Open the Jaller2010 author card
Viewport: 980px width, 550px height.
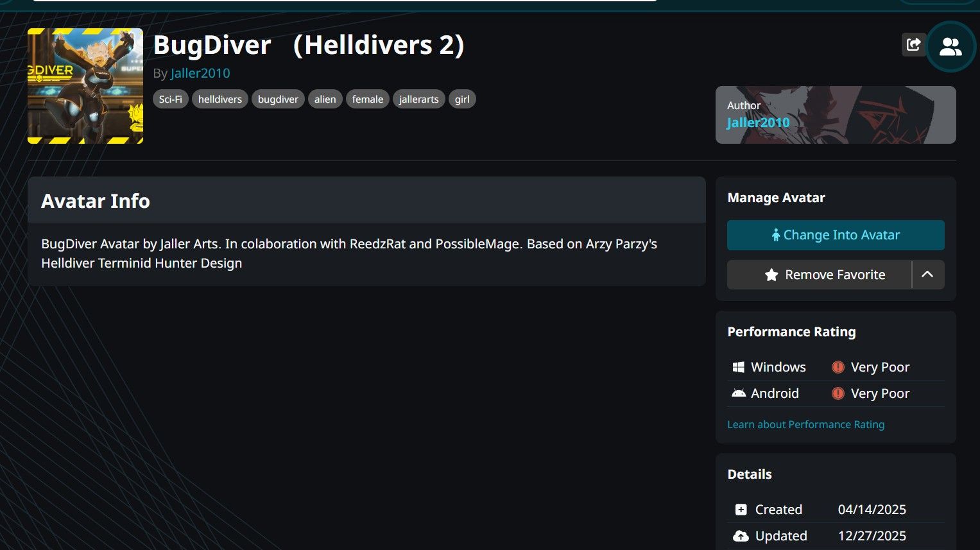pyautogui.click(x=836, y=115)
